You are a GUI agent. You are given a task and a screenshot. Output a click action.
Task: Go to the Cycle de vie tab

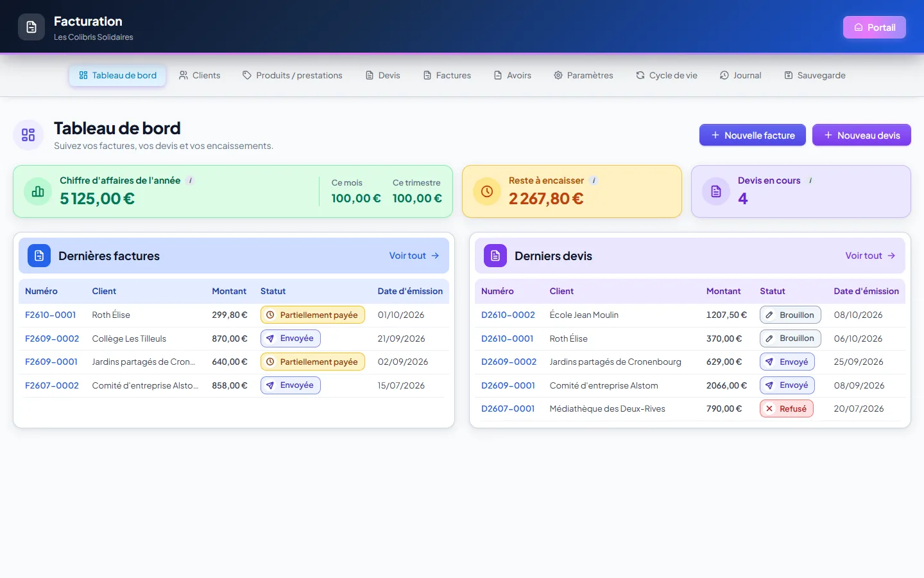click(x=667, y=75)
